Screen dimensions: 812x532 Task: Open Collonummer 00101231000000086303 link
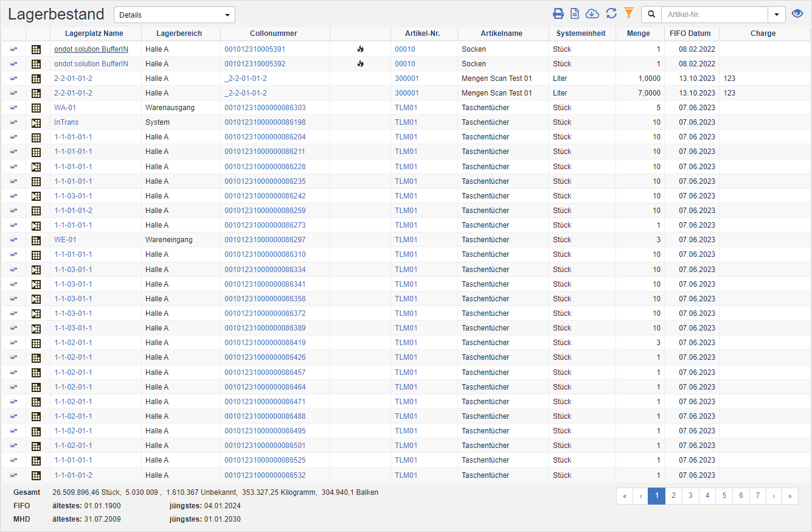pos(265,108)
